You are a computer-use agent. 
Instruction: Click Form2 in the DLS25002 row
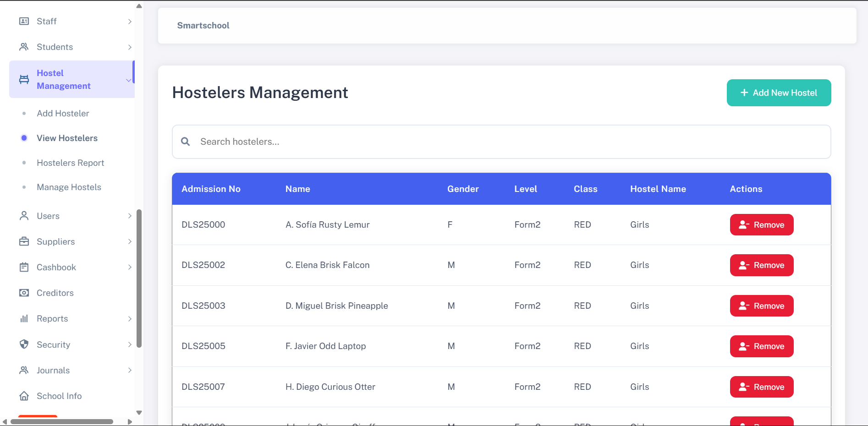[527, 265]
